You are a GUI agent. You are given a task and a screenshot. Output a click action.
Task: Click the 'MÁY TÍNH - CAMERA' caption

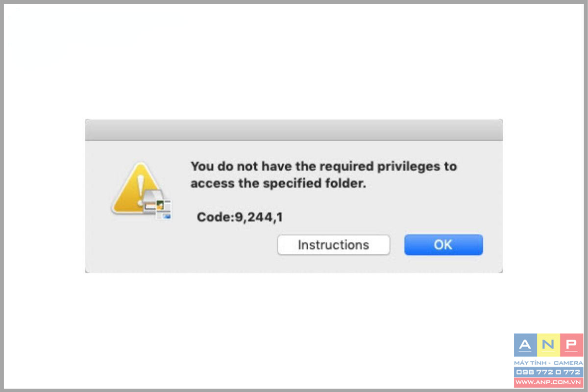coord(548,363)
